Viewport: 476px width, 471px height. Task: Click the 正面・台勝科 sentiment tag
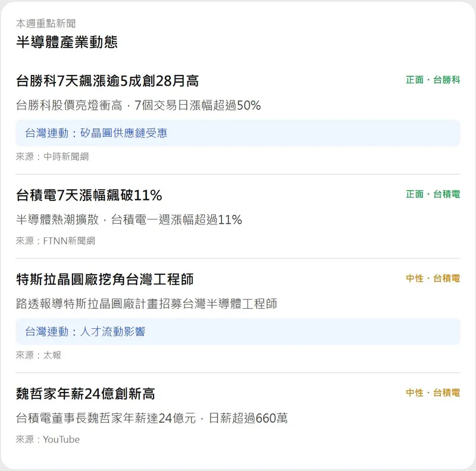coord(433,80)
